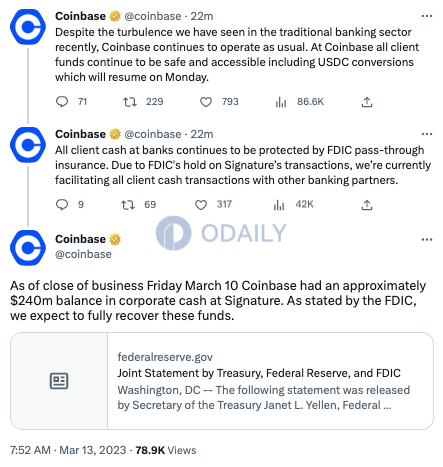This screenshot has height=467, width=443.
Task: Open more options on second tweet
Action: click(427, 134)
